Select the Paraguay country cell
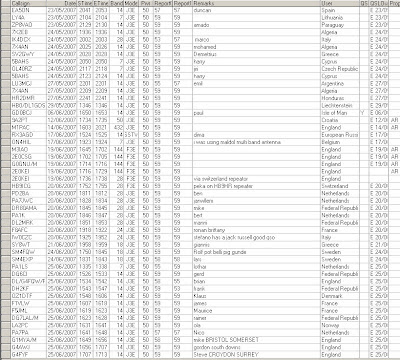 (340, 25)
